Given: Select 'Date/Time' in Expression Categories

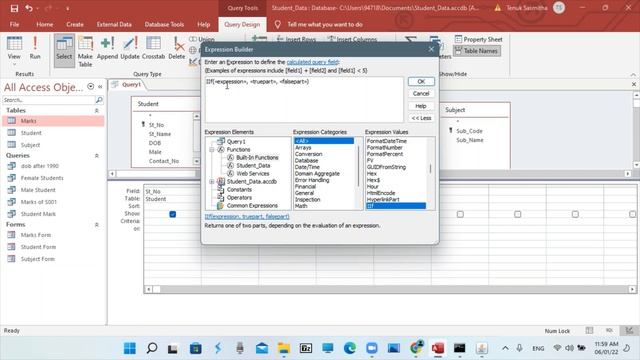Looking at the screenshot, I should (307, 167).
